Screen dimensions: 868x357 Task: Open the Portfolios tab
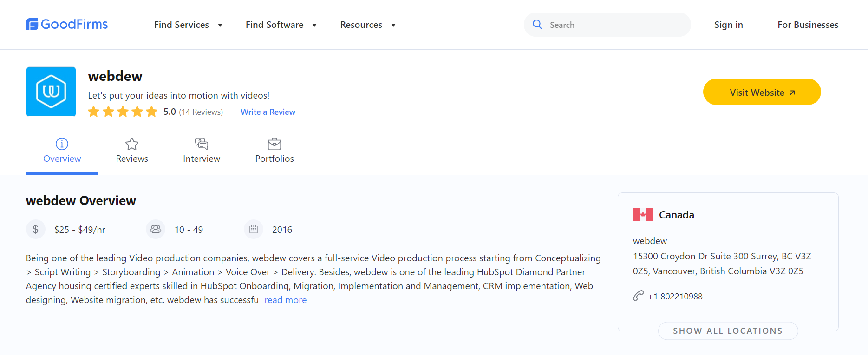tap(274, 159)
